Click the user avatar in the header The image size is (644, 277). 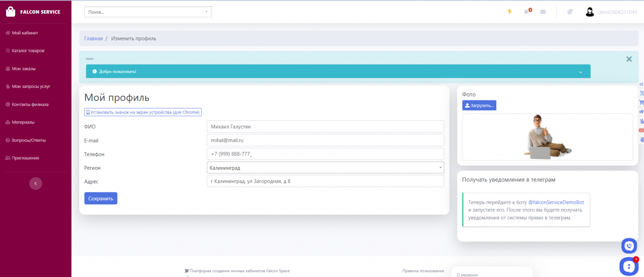(590, 12)
